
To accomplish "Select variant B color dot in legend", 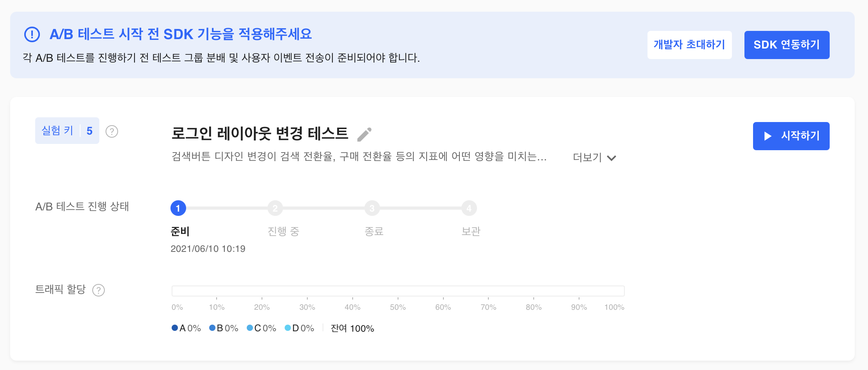I will pos(212,328).
